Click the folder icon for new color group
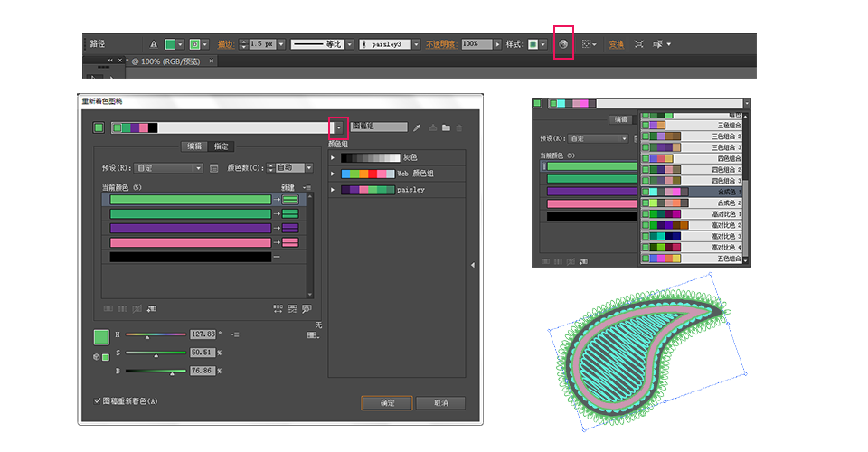The height and width of the screenshot is (452, 868). pos(446,128)
